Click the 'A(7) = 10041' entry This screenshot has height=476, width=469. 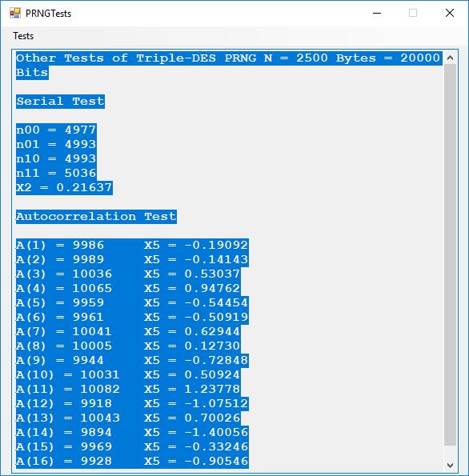coord(64,332)
